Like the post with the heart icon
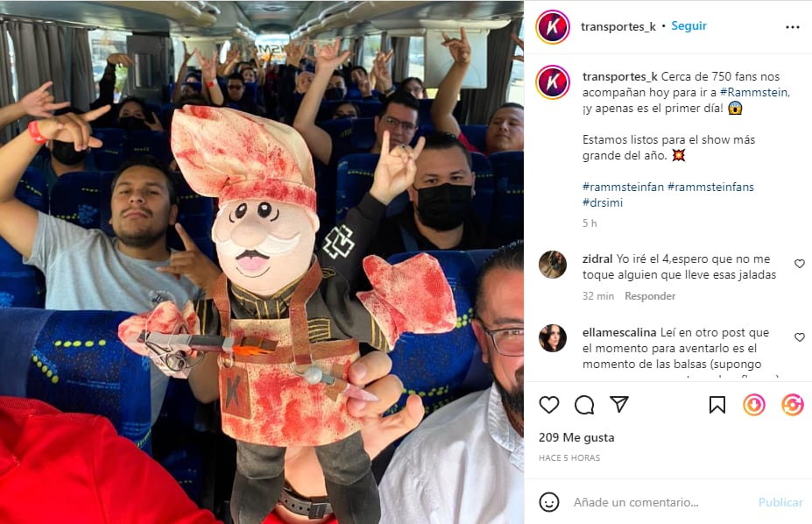Image resolution: width=812 pixels, height=524 pixels. tap(549, 405)
